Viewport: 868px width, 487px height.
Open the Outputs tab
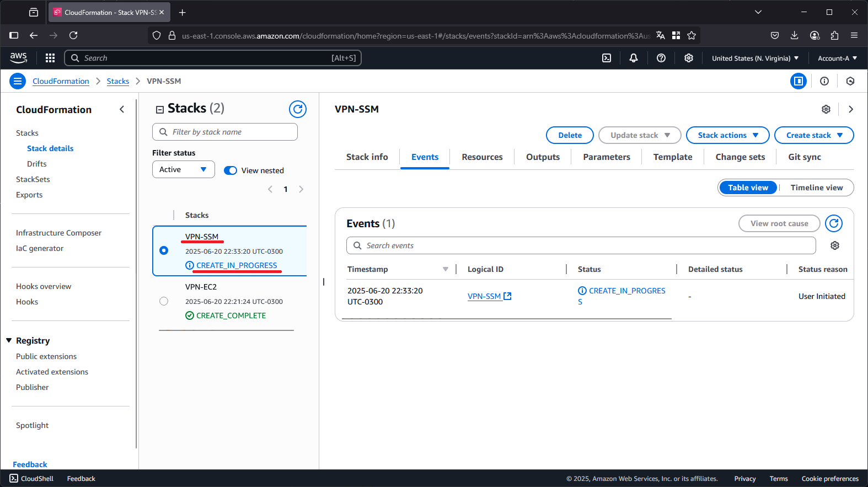[x=543, y=157]
